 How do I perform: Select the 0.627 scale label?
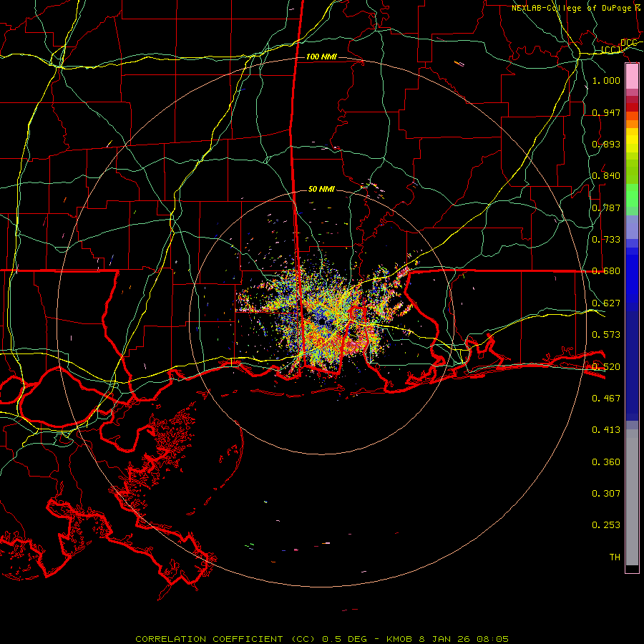click(606, 303)
